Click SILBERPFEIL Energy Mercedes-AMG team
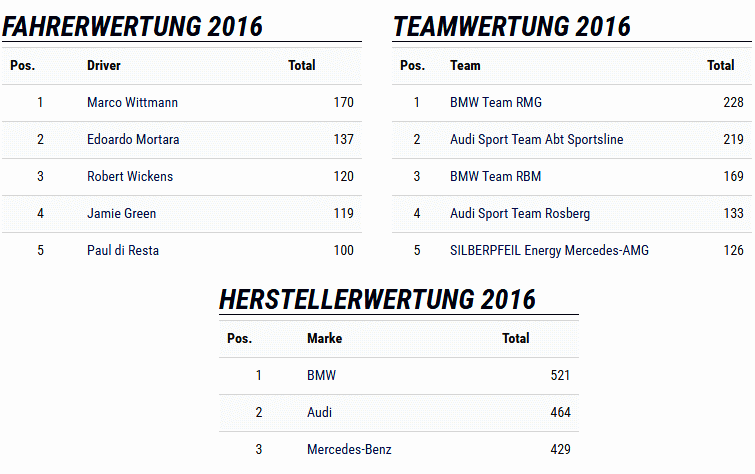 [x=549, y=251]
